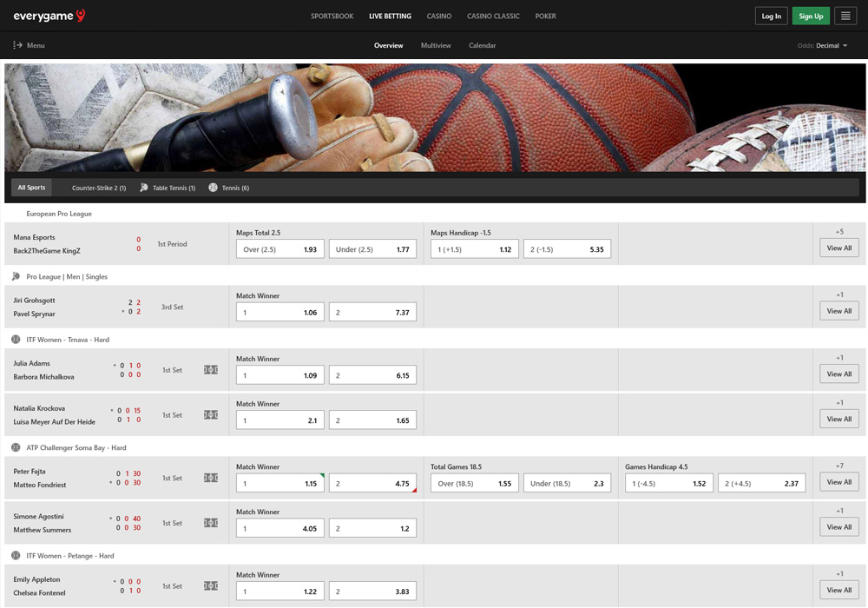The height and width of the screenshot is (608, 868).
Task: Open the Odds Decimal dropdown
Action: pos(823,45)
